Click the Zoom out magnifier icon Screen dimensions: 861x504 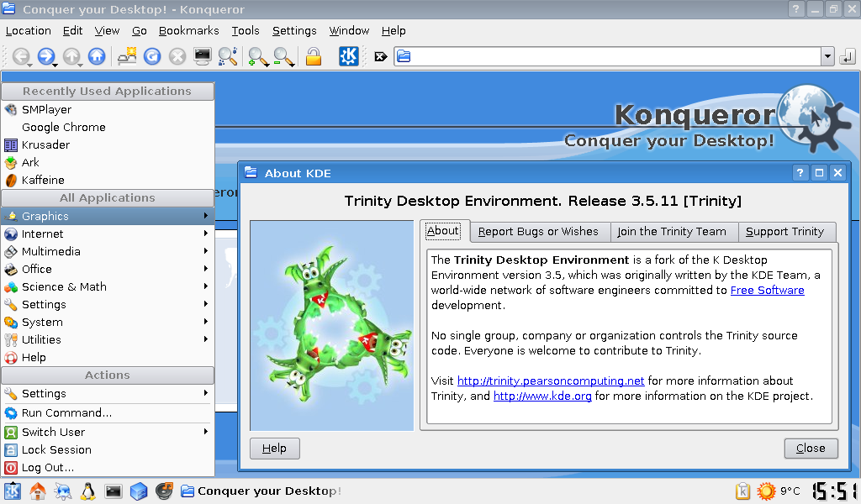coord(283,56)
